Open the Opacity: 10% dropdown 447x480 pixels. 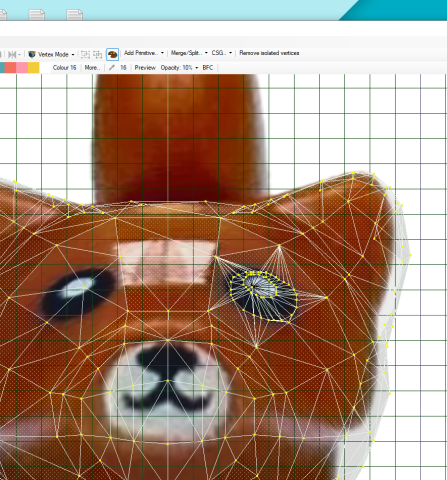[x=179, y=68]
